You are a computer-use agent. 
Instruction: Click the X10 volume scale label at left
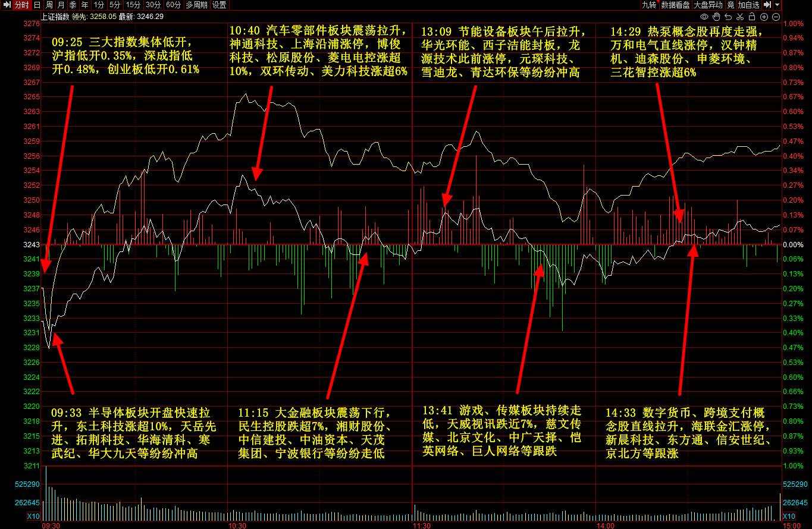(33, 516)
